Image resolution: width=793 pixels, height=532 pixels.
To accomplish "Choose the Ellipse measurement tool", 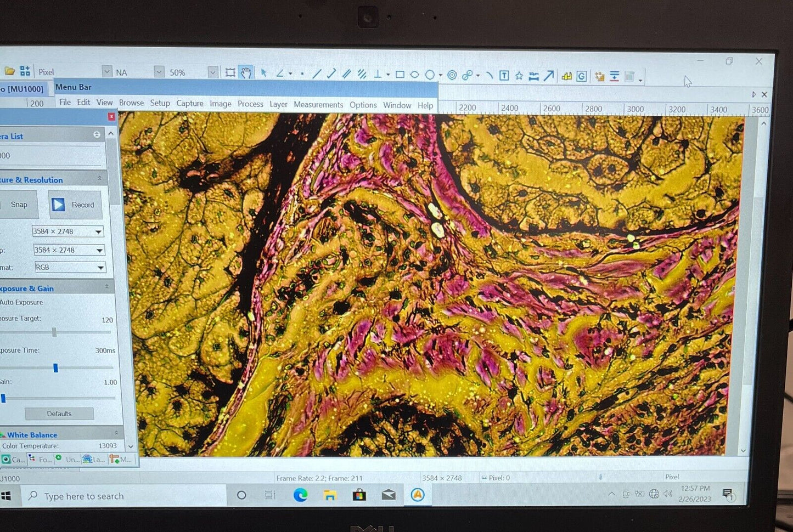I will pyautogui.click(x=415, y=75).
